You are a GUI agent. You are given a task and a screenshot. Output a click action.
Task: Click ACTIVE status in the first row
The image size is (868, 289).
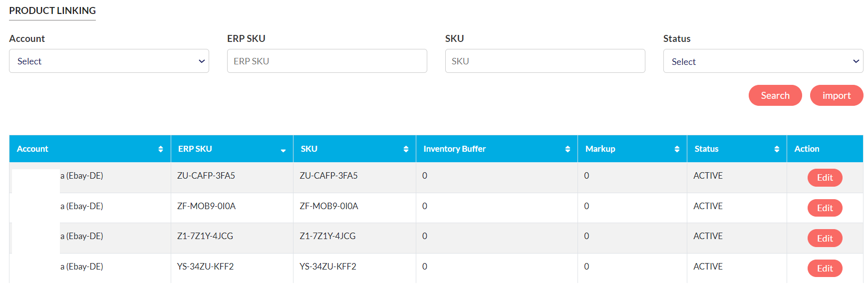(x=708, y=176)
